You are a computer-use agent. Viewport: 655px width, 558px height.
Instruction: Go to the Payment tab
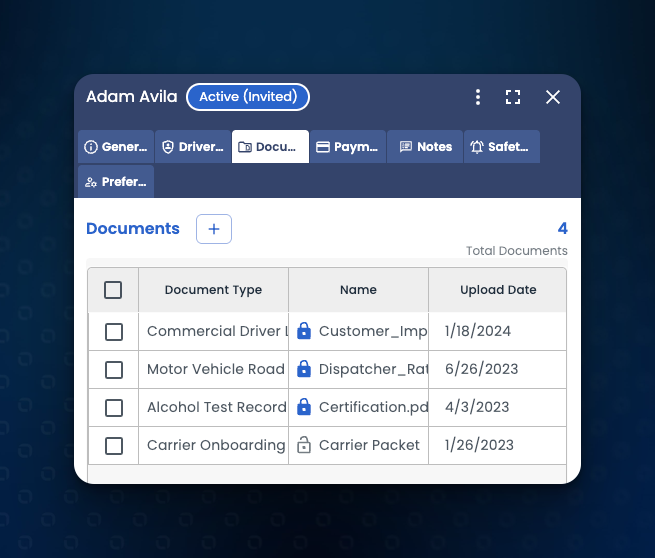348,147
